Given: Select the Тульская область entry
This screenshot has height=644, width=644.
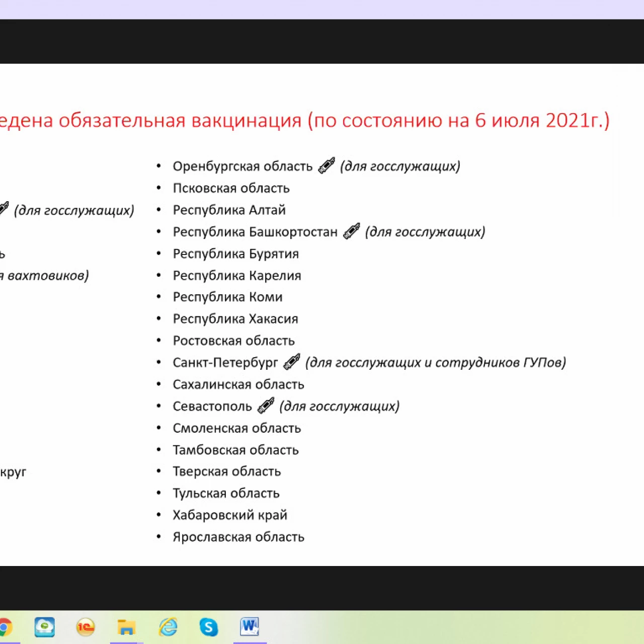Looking at the screenshot, I should (226, 493).
